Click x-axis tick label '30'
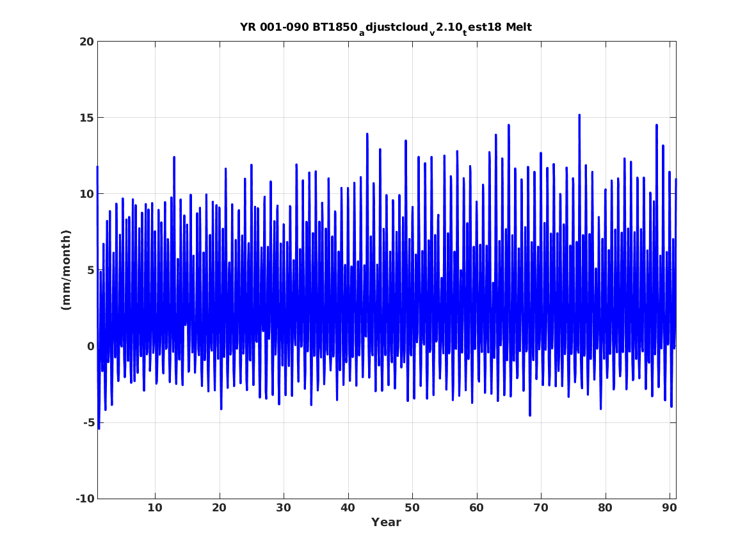This screenshot has width=747, height=560. coord(284,508)
